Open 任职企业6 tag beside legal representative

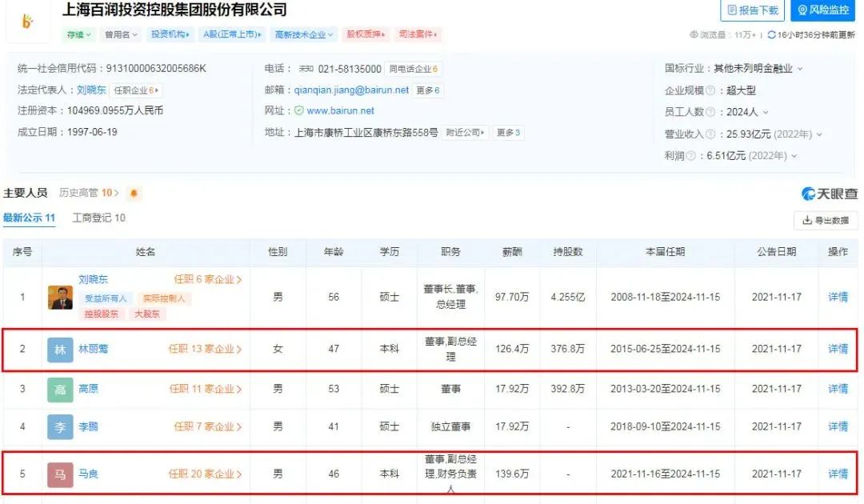point(136,90)
